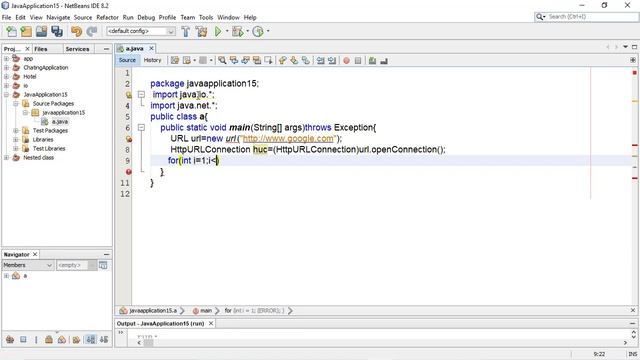Click the New Project toolbar icon

pyautogui.click(x=26, y=31)
